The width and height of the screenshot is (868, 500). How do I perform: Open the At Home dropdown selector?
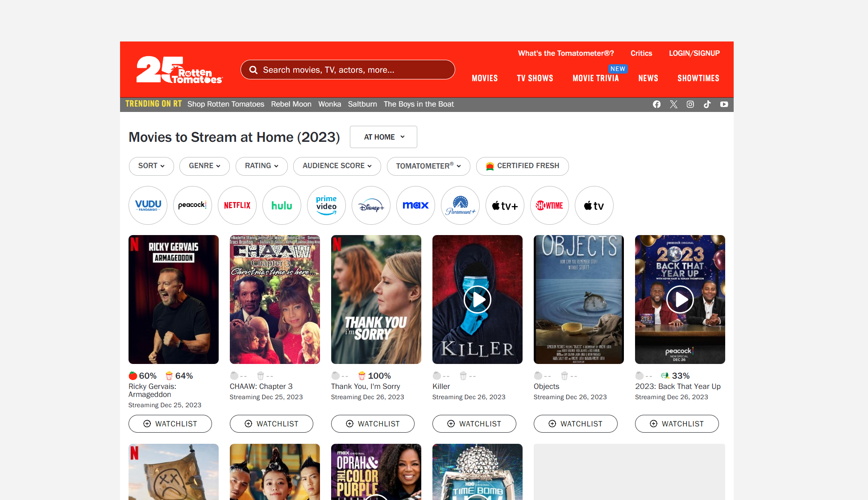[x=383, y=137]
